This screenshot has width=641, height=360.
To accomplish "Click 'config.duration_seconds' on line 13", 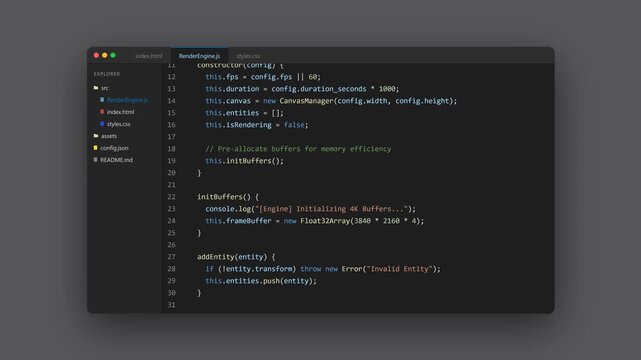I will point(319,89).
